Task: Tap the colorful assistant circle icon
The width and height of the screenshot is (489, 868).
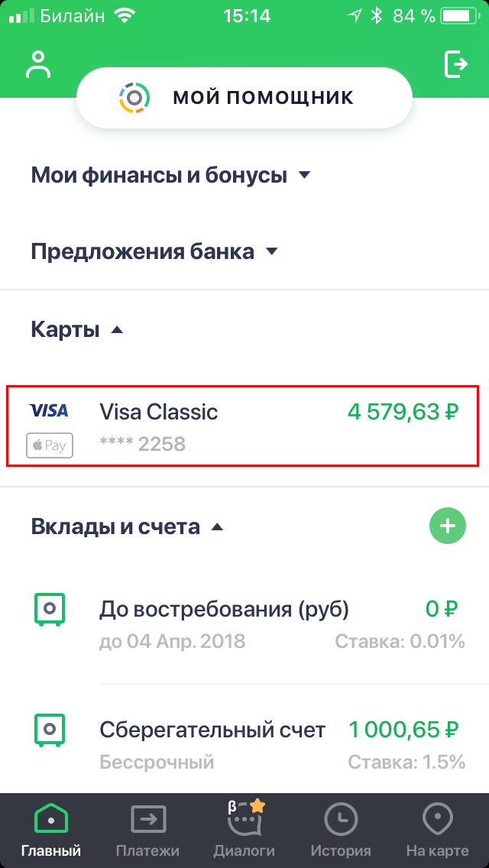Action: click(x=134, y=97)
